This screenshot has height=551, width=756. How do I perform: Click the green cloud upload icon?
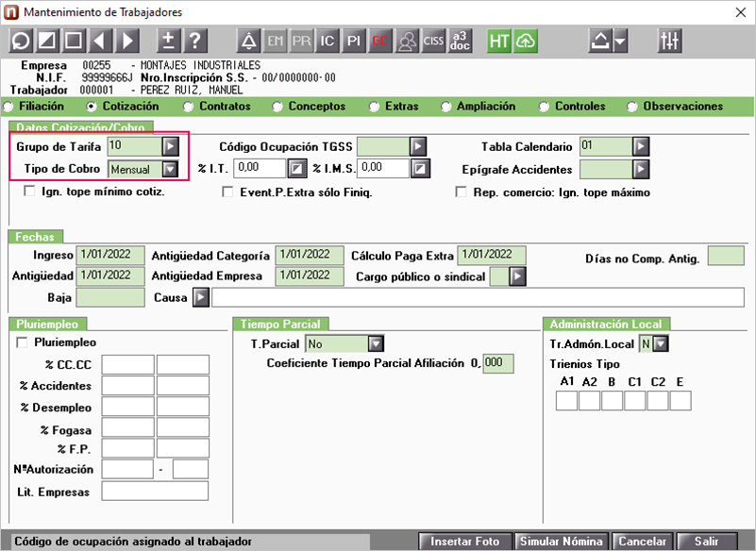pyautogui.click(x=526, y=41)
